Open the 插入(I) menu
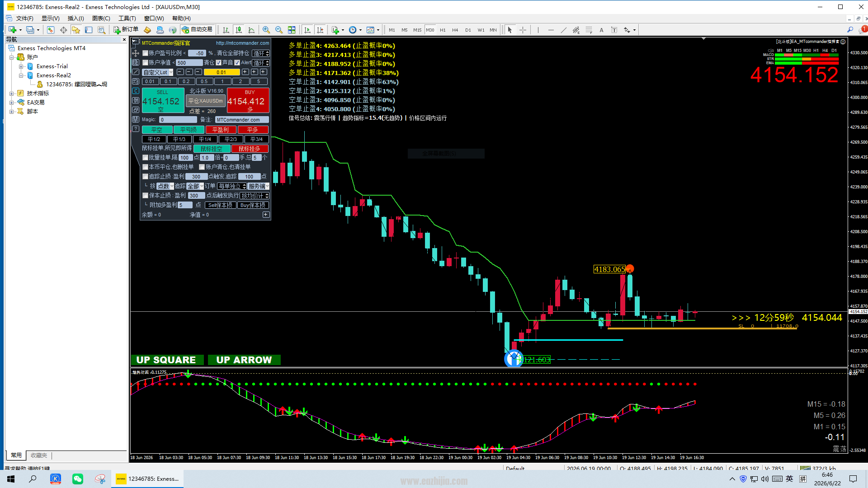Image resolution: width=868 pixels, height=488 pixels. click(76, 19)
